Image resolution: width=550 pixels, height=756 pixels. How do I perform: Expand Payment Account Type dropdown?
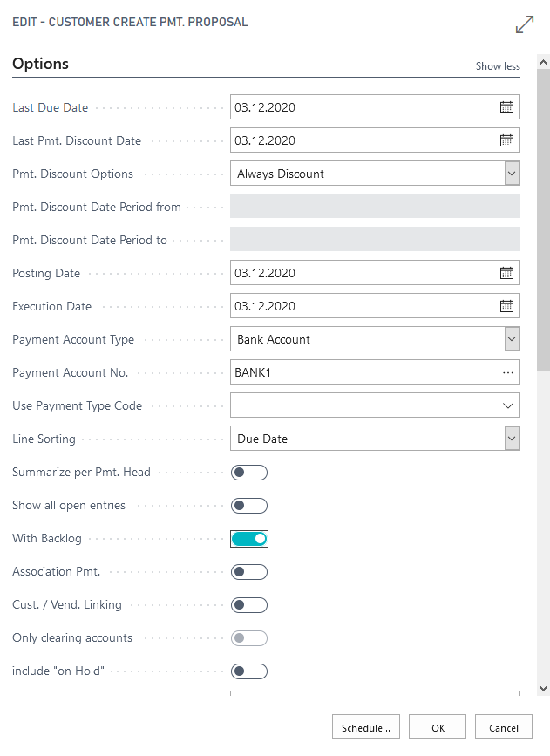(x=512, y=340)
